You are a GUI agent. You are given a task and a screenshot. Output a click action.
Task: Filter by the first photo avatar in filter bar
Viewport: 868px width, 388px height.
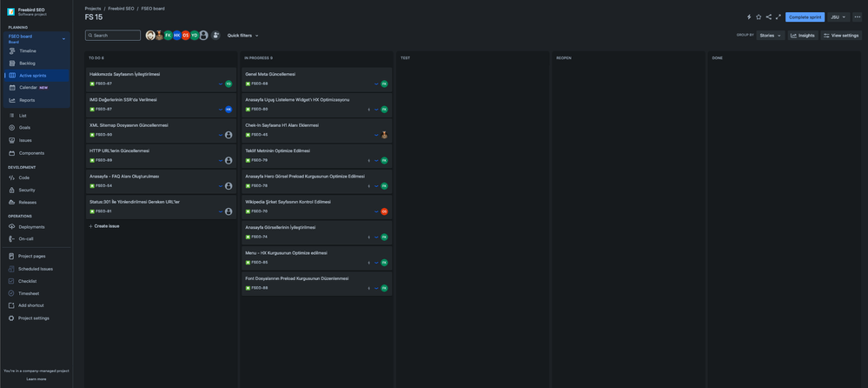click(x=150, y=36)
